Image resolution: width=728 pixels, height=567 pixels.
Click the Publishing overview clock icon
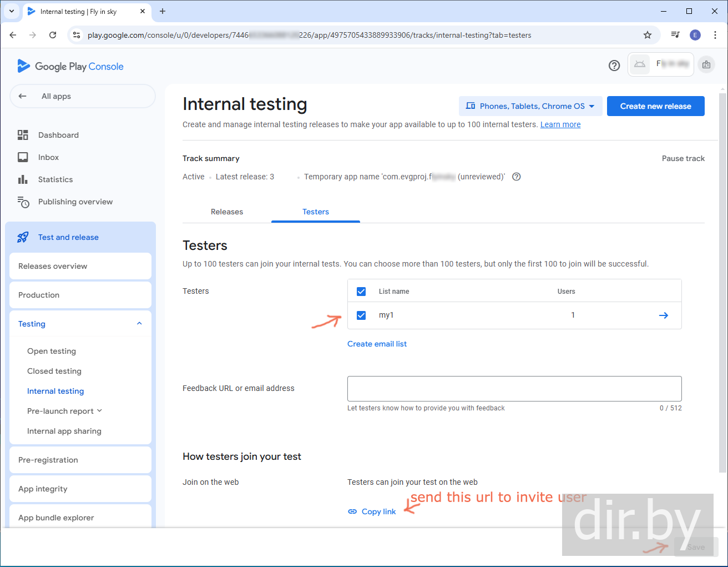point(23,202)
